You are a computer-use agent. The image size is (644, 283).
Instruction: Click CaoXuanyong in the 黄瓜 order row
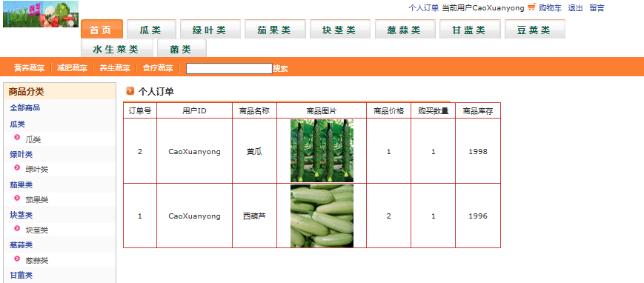click(194, 152)
